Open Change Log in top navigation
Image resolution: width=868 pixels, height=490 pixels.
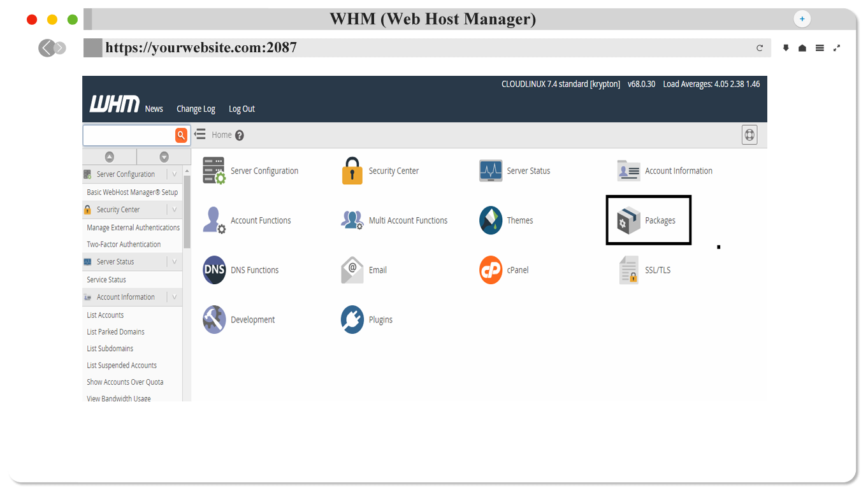point(196,109)
